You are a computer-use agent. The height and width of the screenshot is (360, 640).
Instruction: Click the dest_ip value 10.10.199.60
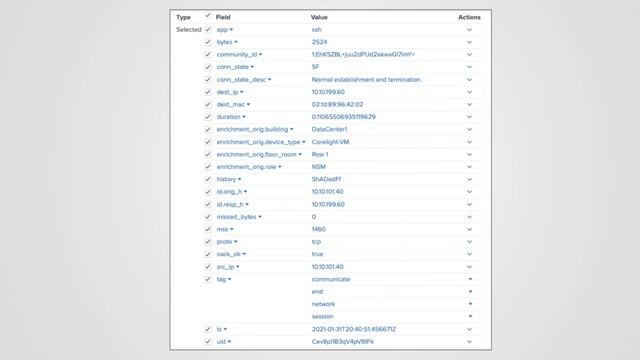[328, 92]
